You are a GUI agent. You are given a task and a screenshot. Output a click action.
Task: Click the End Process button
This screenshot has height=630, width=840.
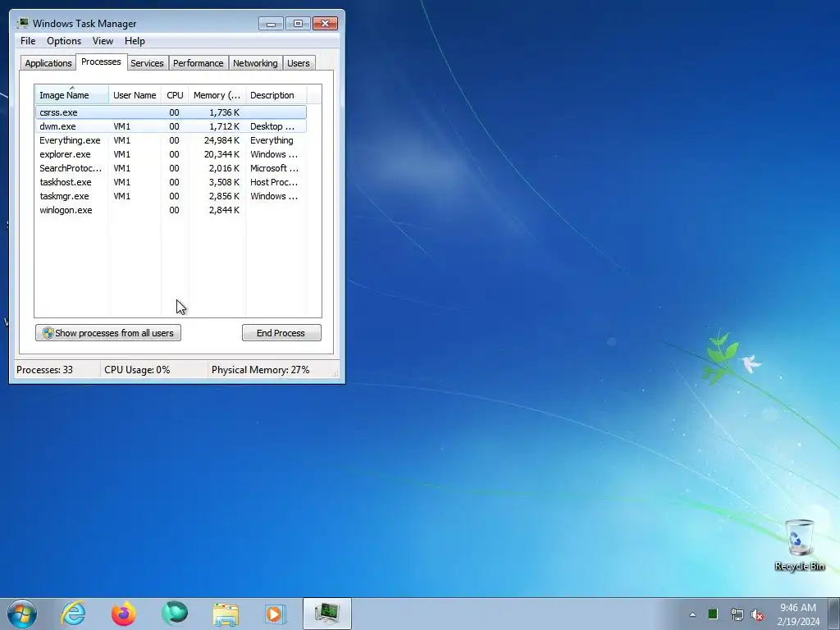281,333
